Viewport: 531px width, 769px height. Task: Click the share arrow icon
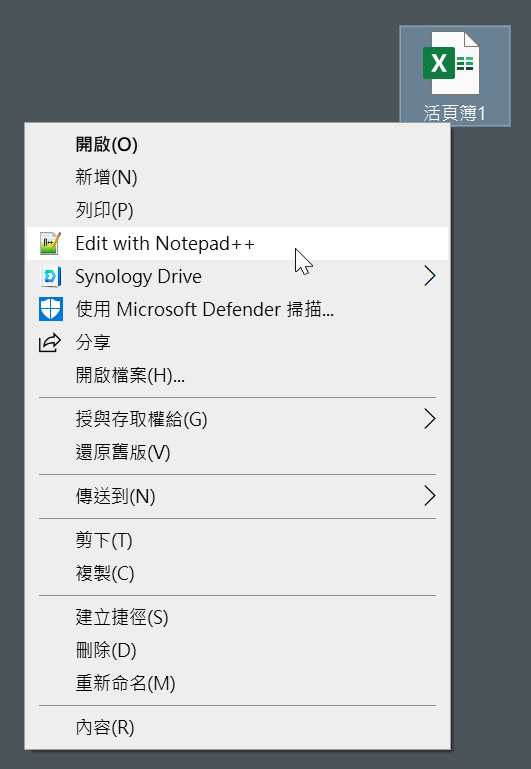[x=51, y=342]
